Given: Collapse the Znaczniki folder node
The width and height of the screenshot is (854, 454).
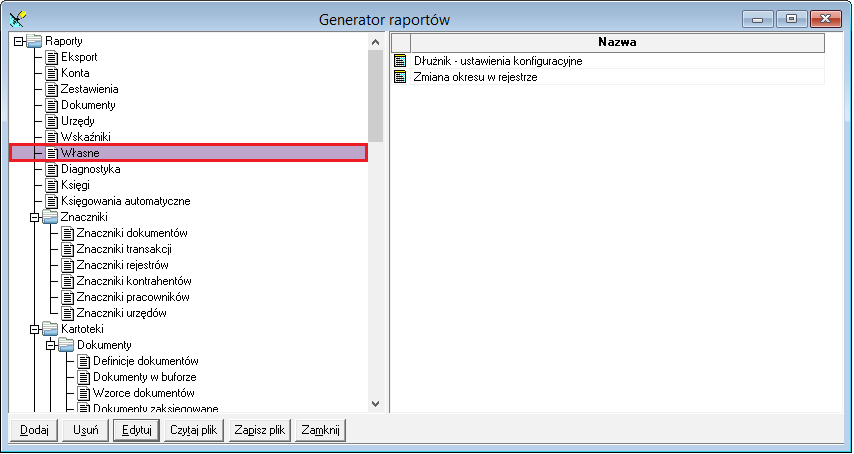Looking at the screenshot, I should point(35,218).
